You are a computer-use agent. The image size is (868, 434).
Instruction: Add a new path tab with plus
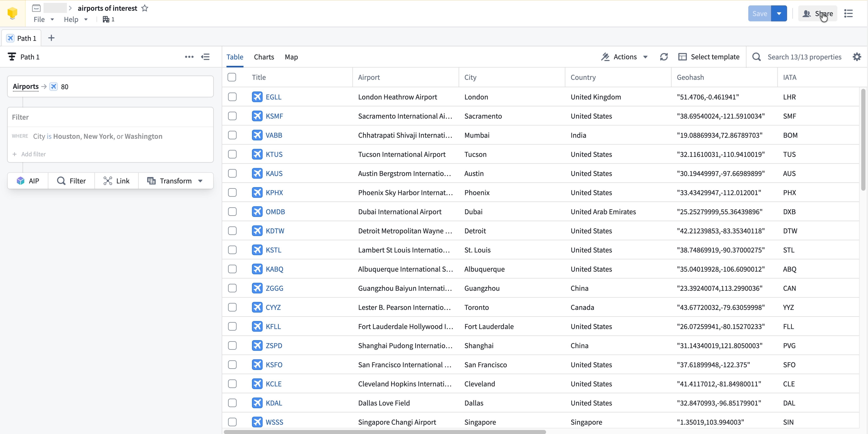click(51, 38)
